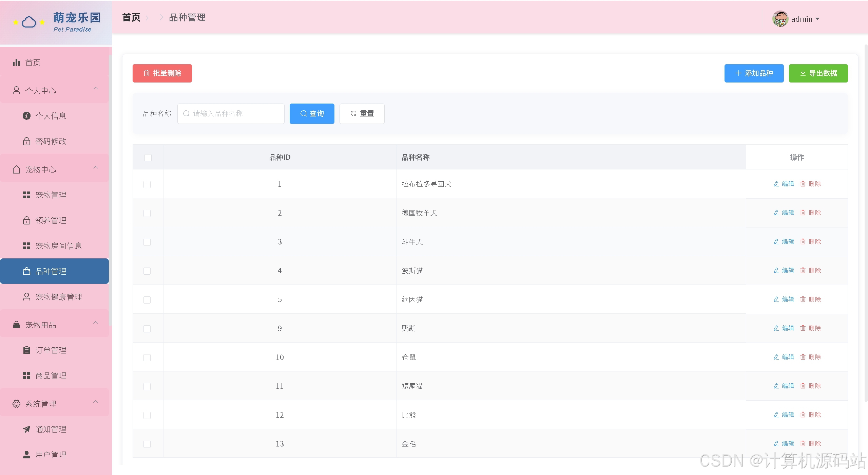Viewport: 868px width, 475px height.
Task: Click the pencil edit icon for 拉布拉多寻回犬
Action: (x=776, y=184)
